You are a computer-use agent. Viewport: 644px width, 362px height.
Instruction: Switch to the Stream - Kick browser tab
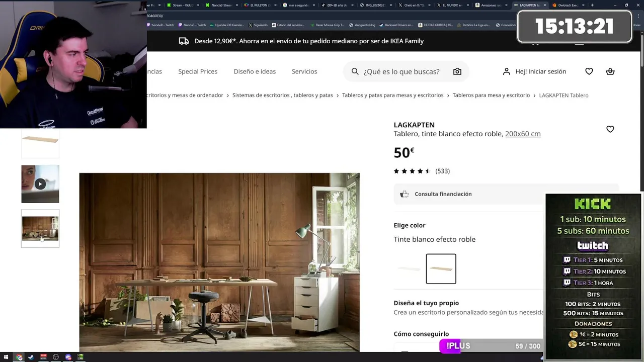point(183,5)
